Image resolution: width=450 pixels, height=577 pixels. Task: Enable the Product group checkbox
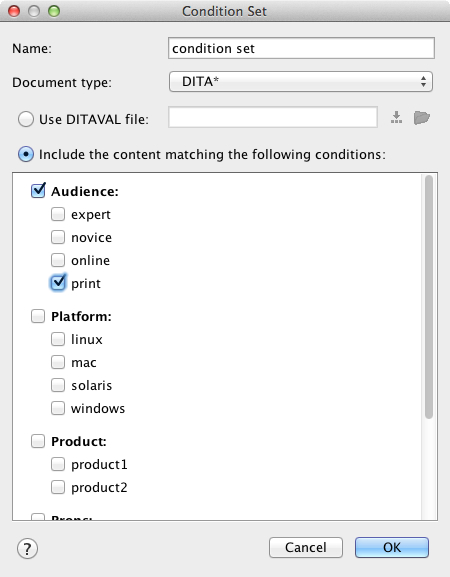coord(38,441)
